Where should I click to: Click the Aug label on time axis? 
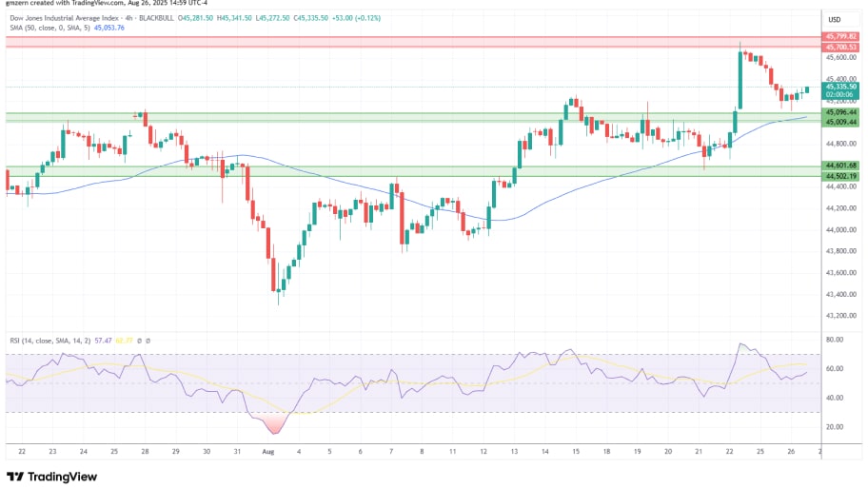pyautogui.click(x=268, y=452)
